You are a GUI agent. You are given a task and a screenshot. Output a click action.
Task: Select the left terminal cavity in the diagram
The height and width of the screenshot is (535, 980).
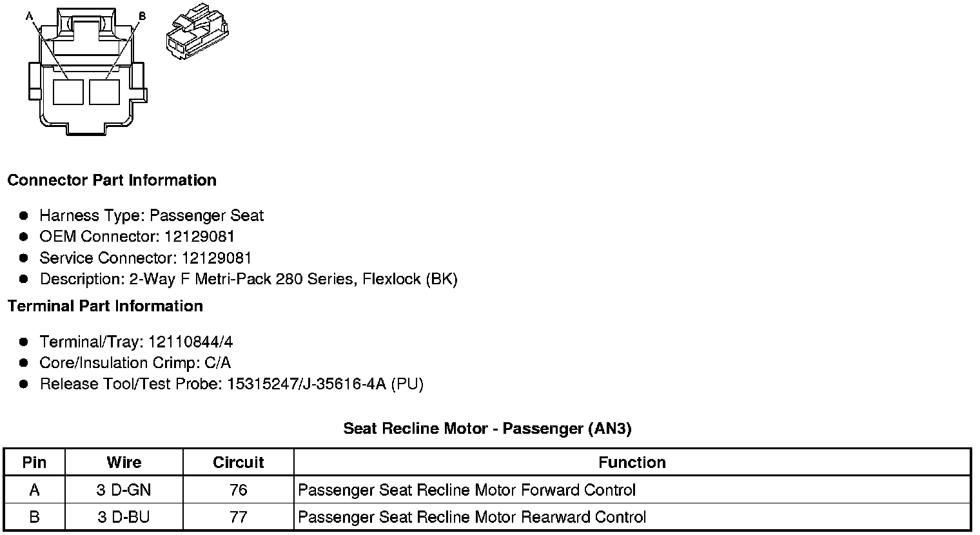(68, 92)
